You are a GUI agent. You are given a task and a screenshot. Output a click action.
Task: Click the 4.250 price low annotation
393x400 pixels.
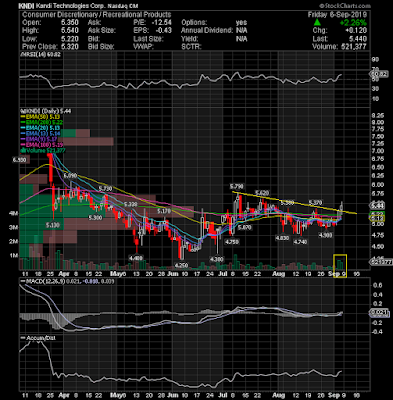pyautogui.click(x=182, y=266)
